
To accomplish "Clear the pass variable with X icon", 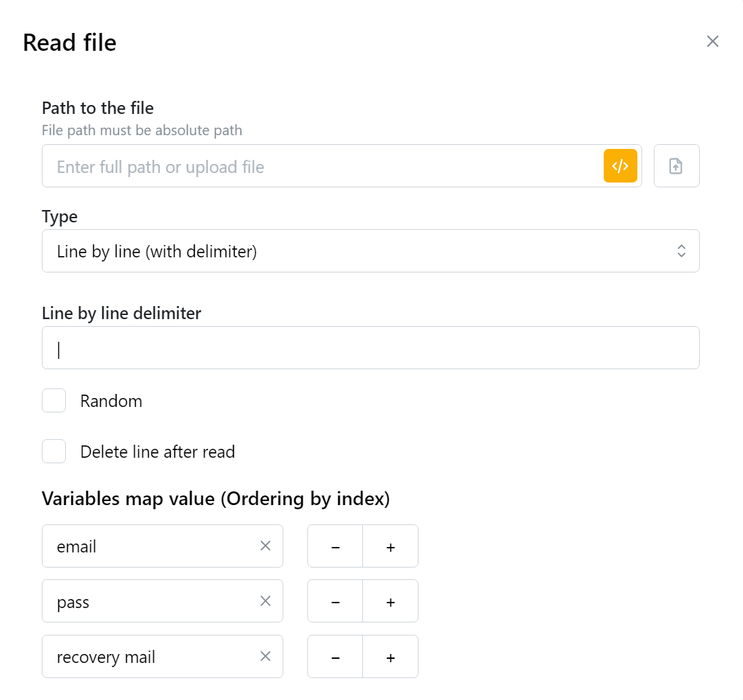I will coord(266,601).
